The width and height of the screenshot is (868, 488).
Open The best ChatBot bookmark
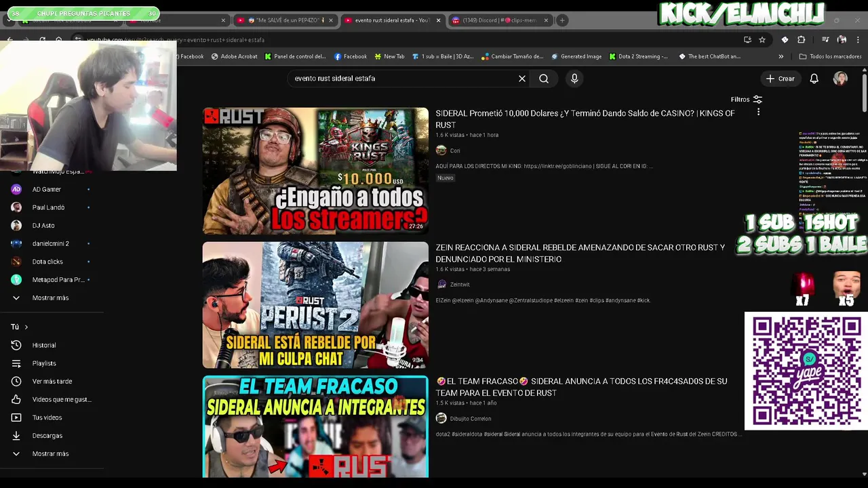click(709, 56)
